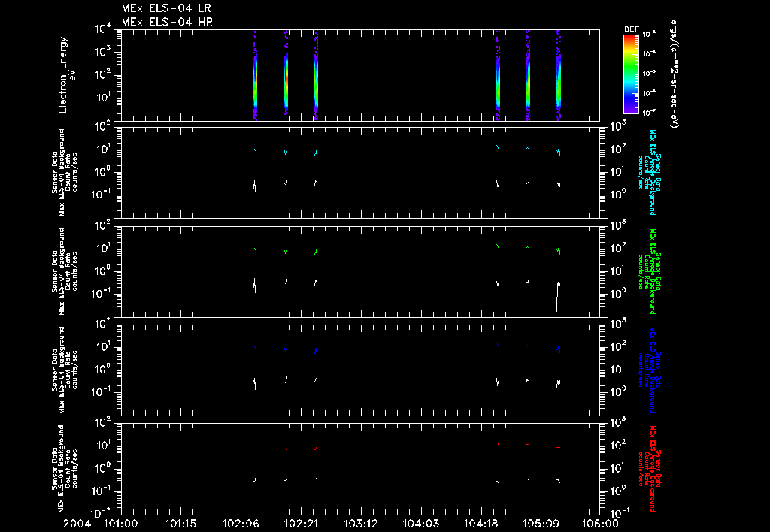Click the long white trace dip in the green panel
770x532 pixels.
point(557,297)
